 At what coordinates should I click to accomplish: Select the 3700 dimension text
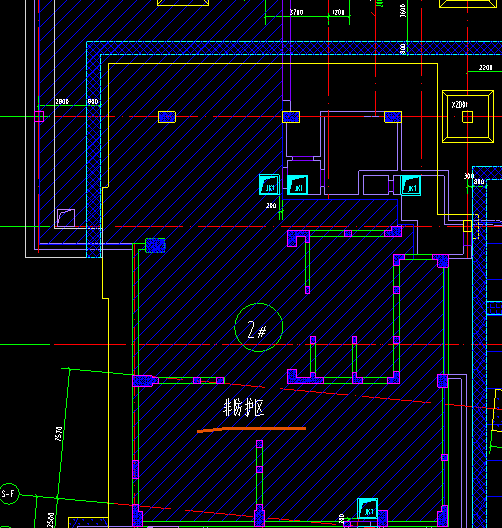(x=297, y=12)
